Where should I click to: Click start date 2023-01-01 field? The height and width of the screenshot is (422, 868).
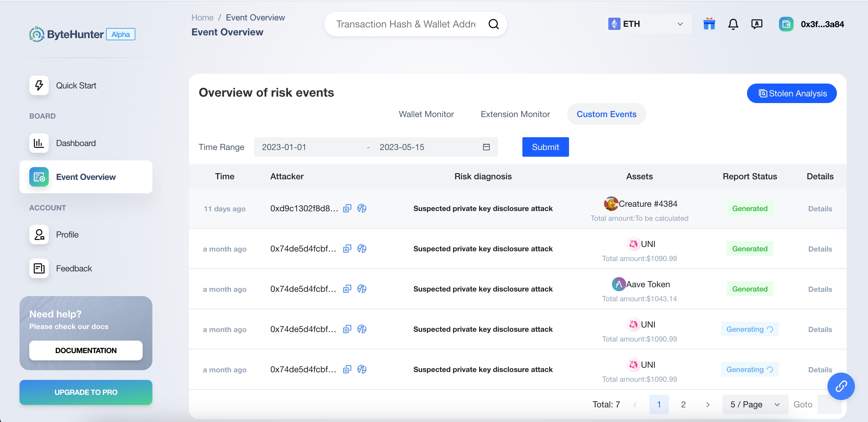pyautogui.click(x=284, y=147)
